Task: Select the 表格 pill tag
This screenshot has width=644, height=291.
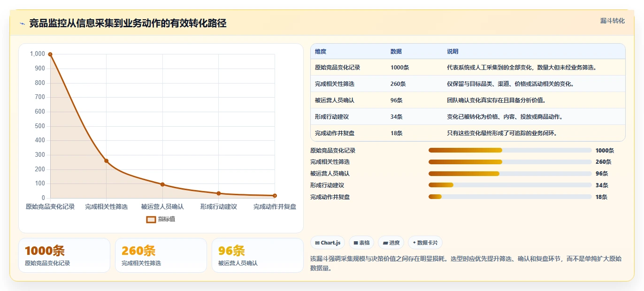Action: click(x=361, y=243)
